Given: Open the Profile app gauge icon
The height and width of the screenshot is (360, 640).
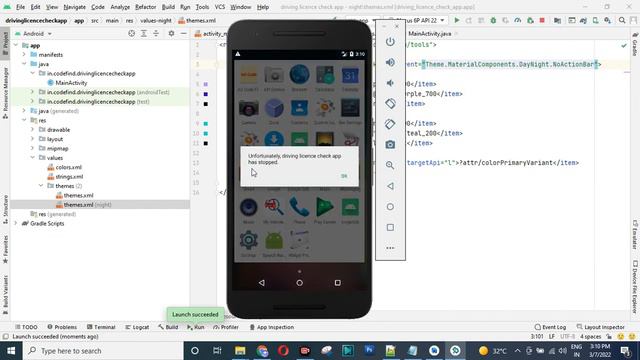Looking at the screenshot, I should click(x=518, y=20).
